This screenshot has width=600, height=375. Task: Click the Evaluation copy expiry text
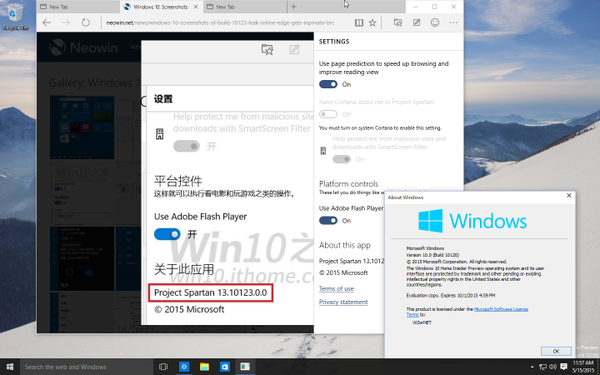tap(451, 295)
